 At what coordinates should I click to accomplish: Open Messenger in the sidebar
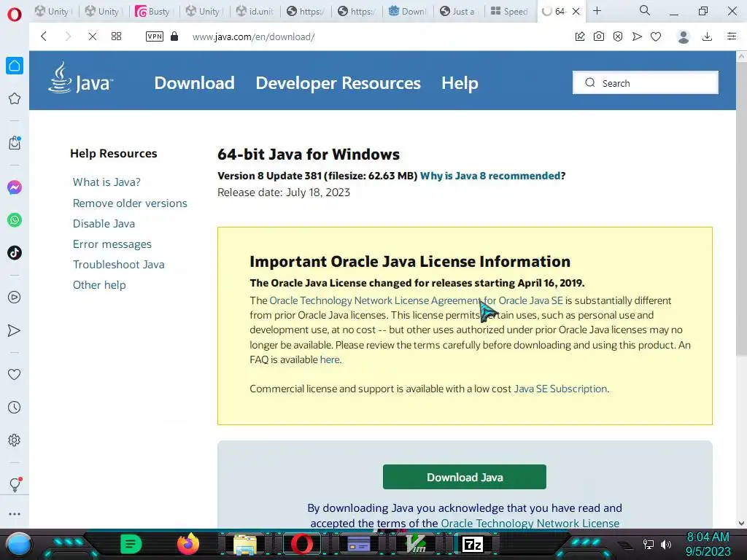coord(15,187)
